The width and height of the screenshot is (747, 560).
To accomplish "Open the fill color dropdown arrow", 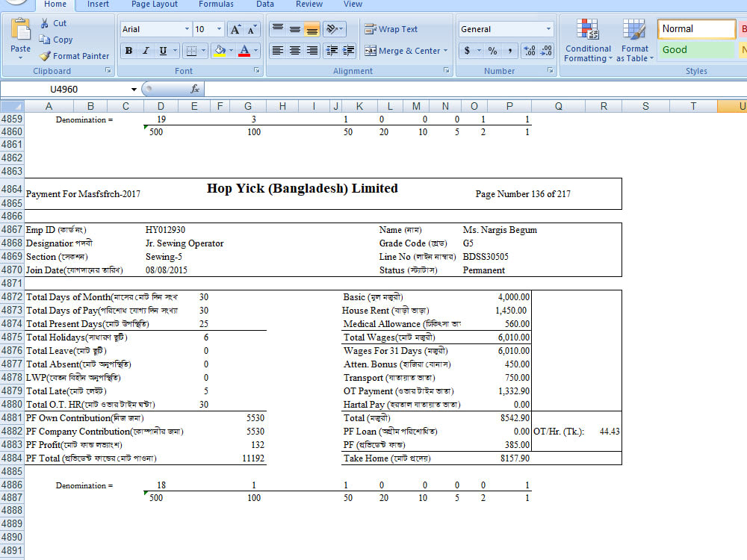I will [232, 51].
